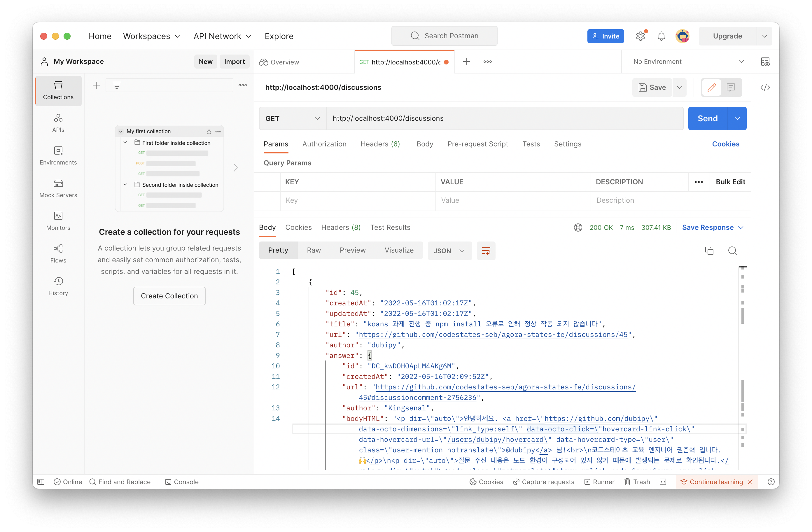Switch to comment mode icon
The height and width of the screenshot is (532, 812).
click(730, 88)
